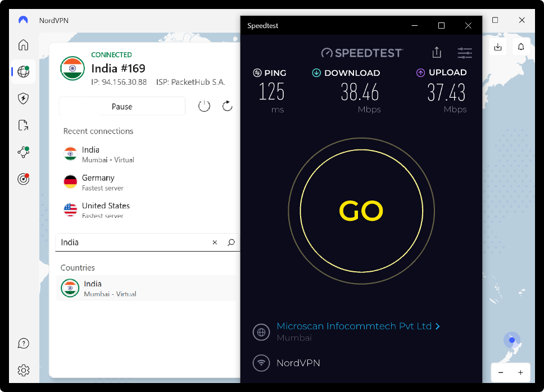Click the Wi-Fi icon beside NordVPN provider
This screenshot has width=544, height=392.
coord(261,363)
